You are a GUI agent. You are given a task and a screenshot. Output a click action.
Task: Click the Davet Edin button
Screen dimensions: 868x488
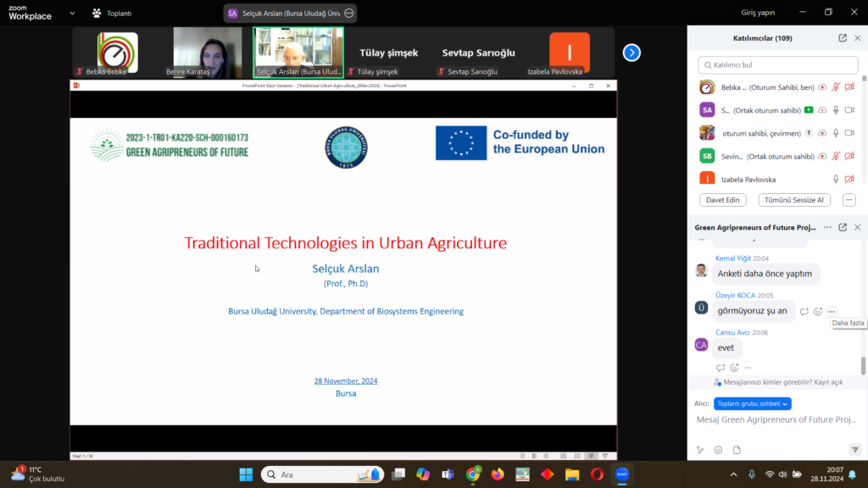pos(723,200)
